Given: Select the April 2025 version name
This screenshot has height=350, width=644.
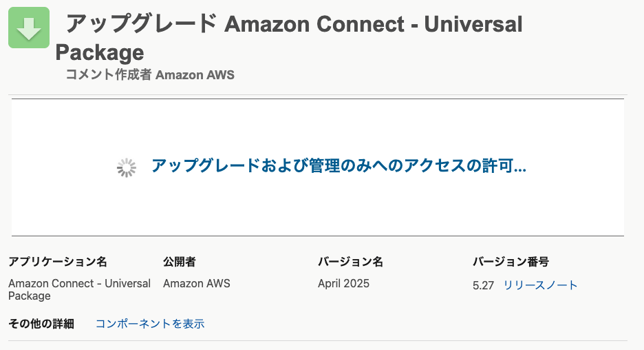Looking at the screenshot, I should 343,283.
